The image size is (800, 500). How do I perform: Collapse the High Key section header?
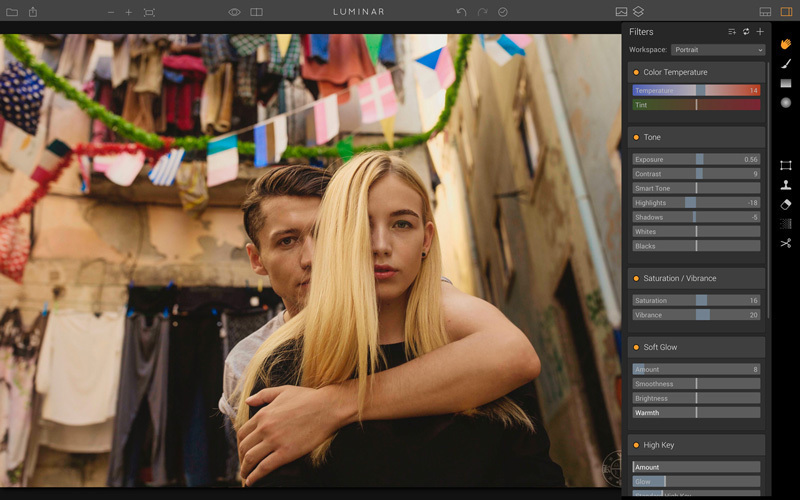[696, 445]
